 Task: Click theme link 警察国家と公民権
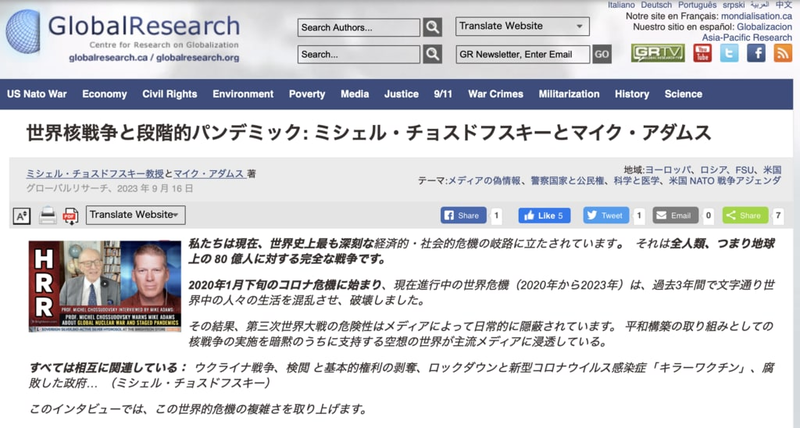coord(567,181)
